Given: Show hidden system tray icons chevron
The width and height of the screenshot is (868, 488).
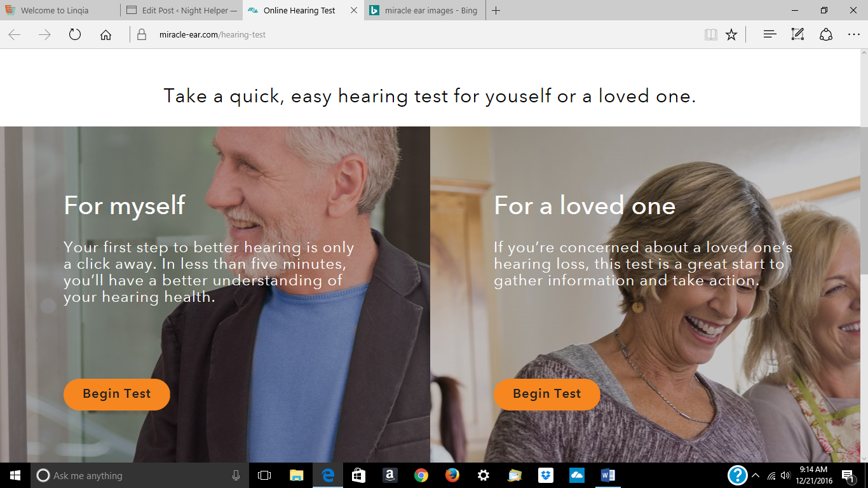Looking at the screenshot, I should pyautogui.click(x=756, y=475).
